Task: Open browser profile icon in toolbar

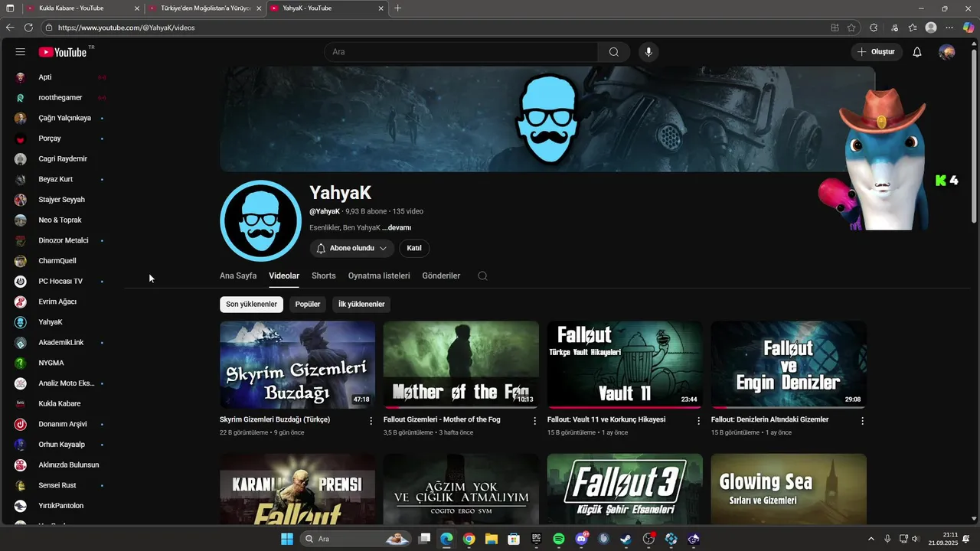Action: tap(931, 28)
